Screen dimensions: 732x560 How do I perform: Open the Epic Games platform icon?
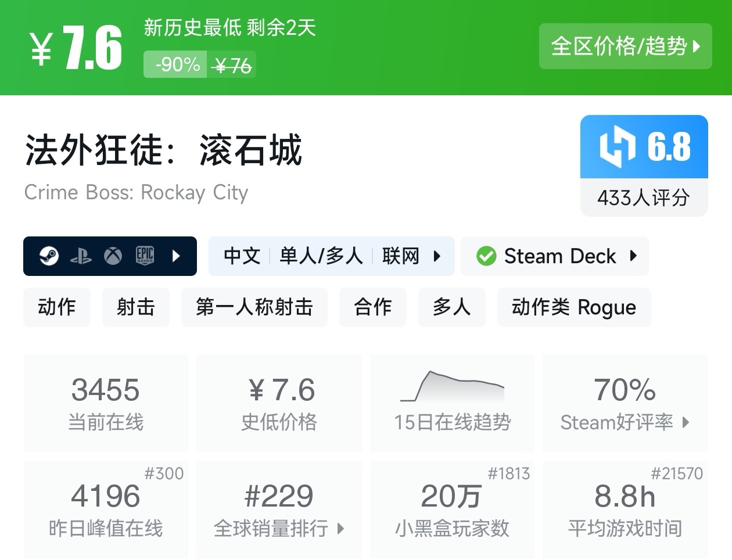point(145,256)
